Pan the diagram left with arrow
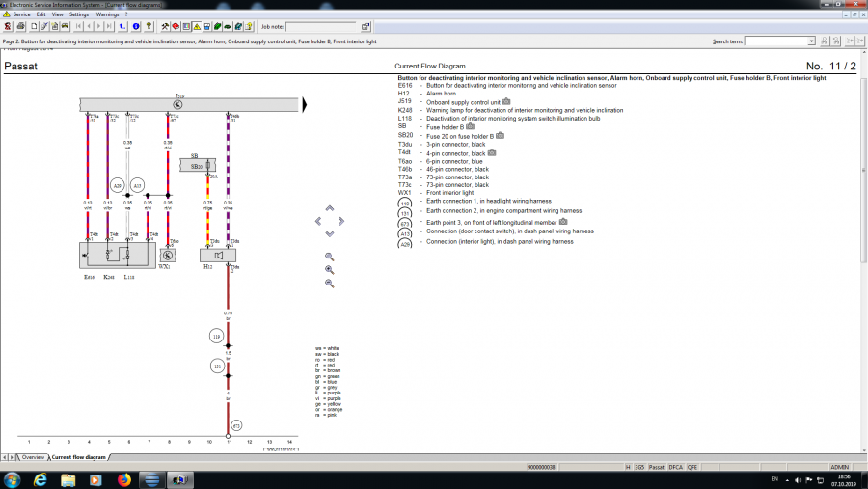868x489 pixels. (x=318, y=221)
